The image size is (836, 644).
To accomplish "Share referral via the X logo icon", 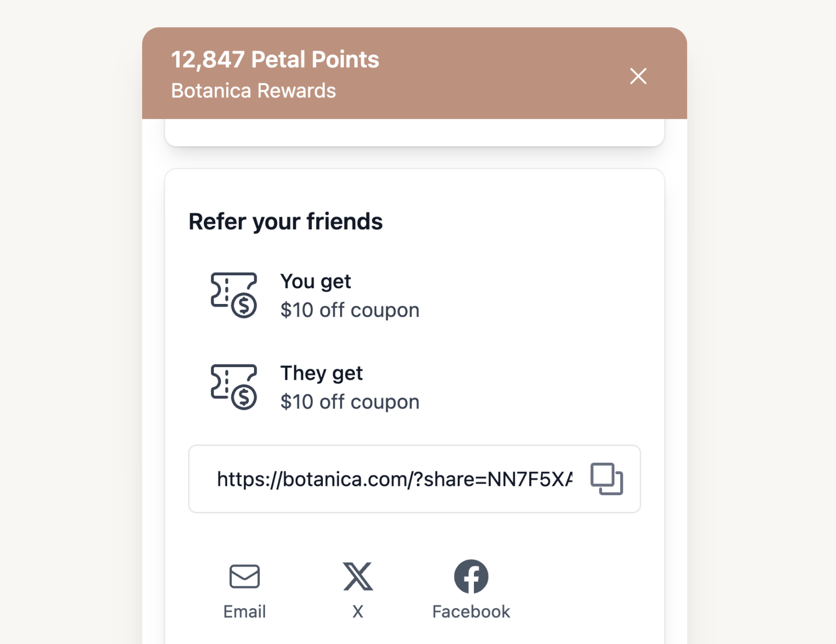I will 358,576.
